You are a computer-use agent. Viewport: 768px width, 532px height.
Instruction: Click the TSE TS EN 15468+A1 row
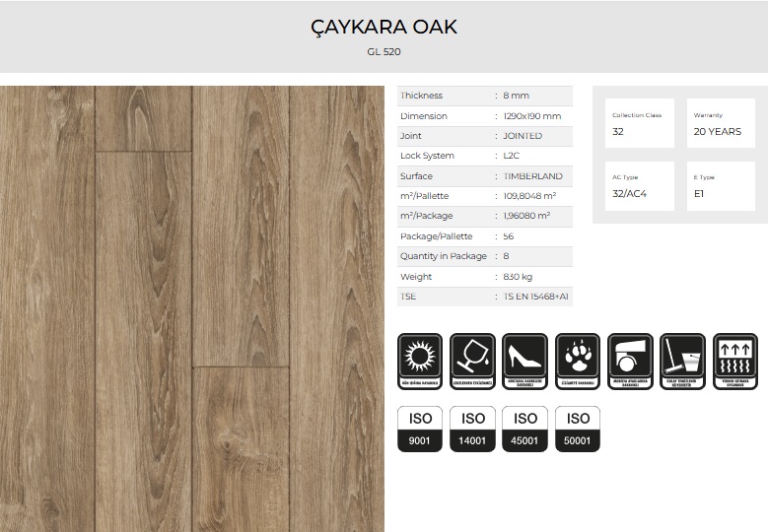(x=484, y=297)
